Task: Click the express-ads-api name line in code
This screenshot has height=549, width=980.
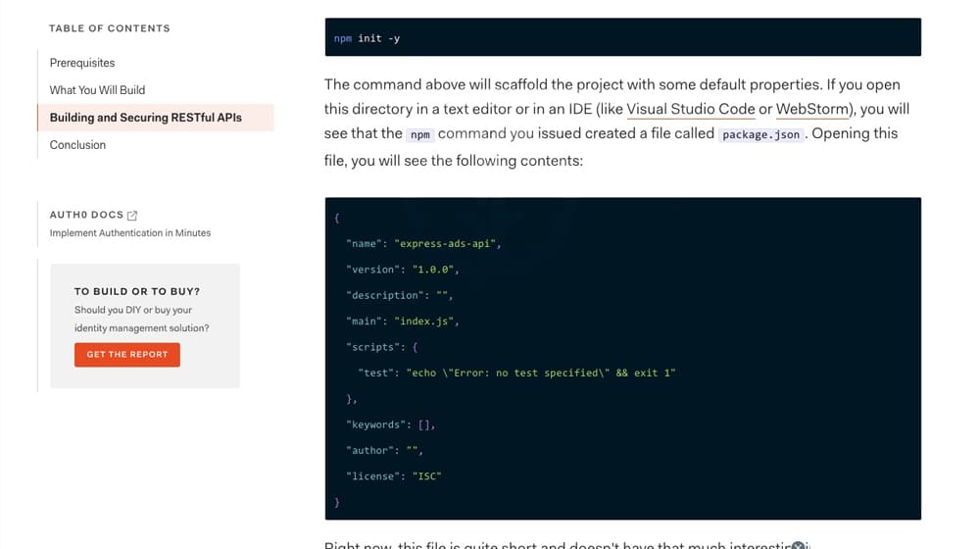Action: (x=423, y=243)
